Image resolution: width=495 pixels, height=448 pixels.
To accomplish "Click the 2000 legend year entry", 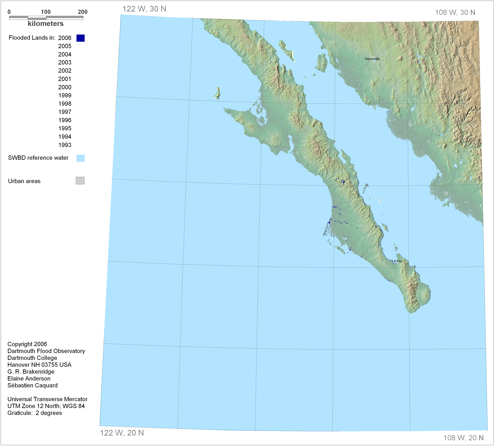I will point(65,87).
